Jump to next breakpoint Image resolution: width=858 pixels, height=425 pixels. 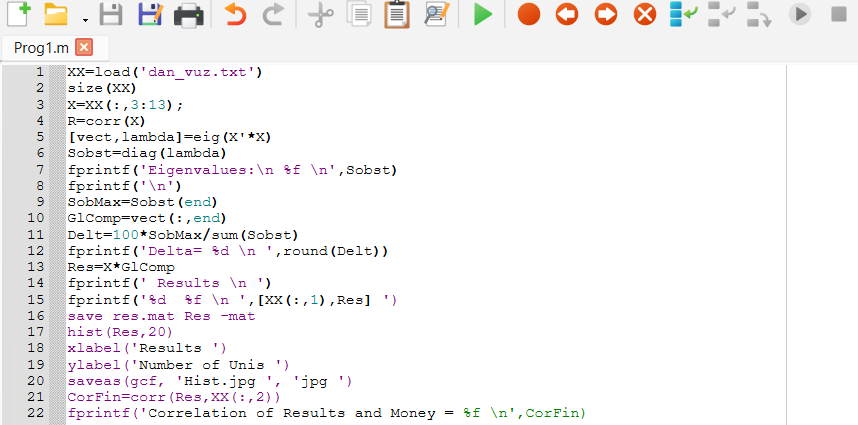(606, 15)
